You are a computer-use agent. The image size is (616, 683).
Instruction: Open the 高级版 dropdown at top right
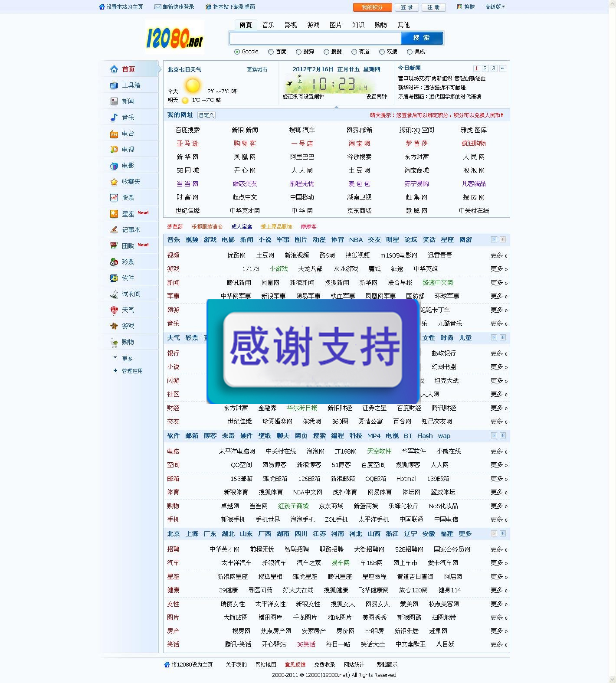coord(495,7)
